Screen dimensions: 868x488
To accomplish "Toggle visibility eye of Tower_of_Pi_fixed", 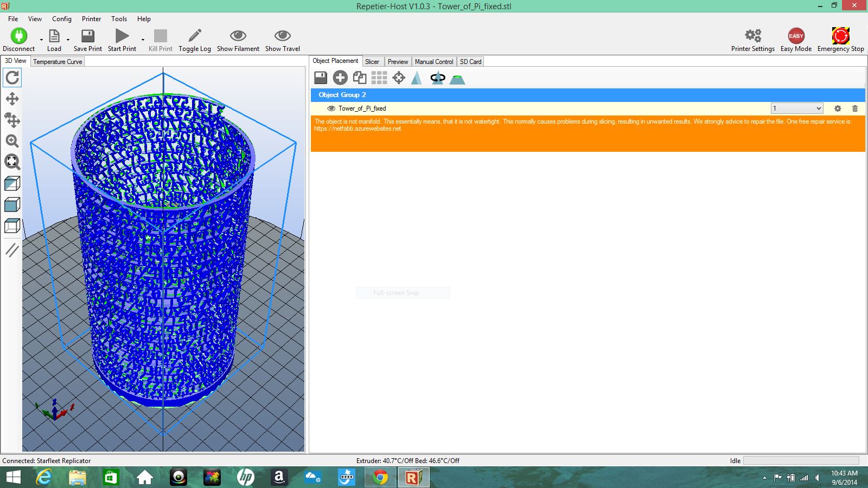I will 331,108.
